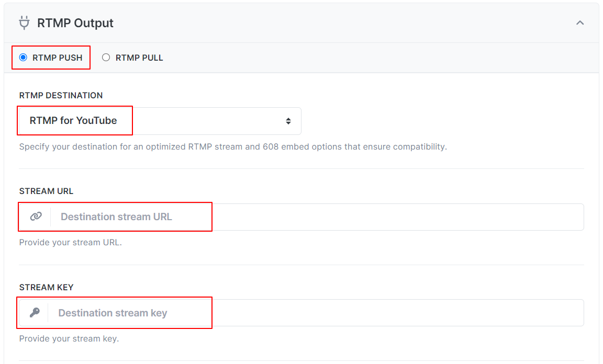This screenshot has width=603, height=364.
Task: Collapse the RTMP Output panel chevron
Action: pyautogui.click(x=580, y=23)
